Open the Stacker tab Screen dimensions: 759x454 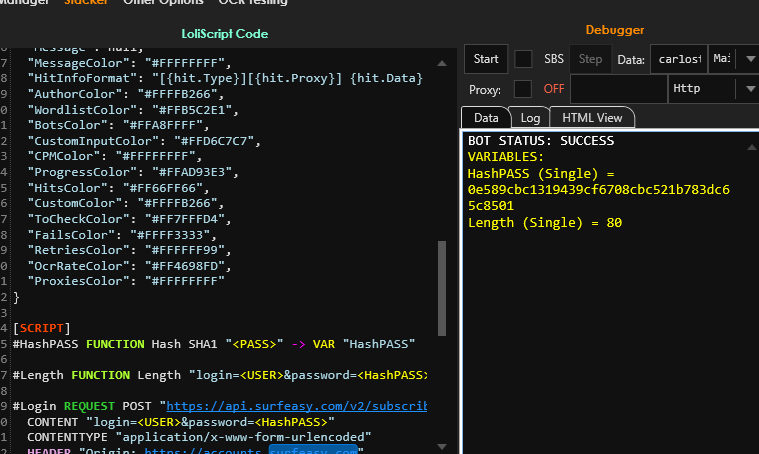(x=86, y=2)
